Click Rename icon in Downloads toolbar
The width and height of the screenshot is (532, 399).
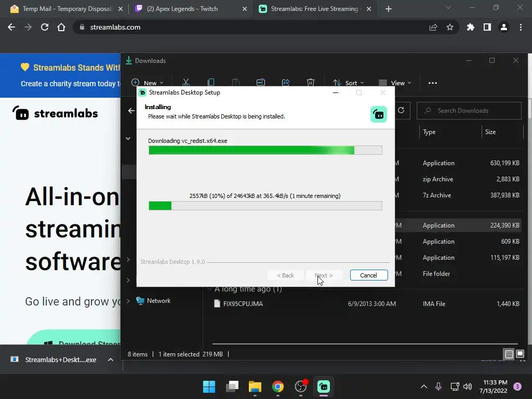(x=261, y=83)
